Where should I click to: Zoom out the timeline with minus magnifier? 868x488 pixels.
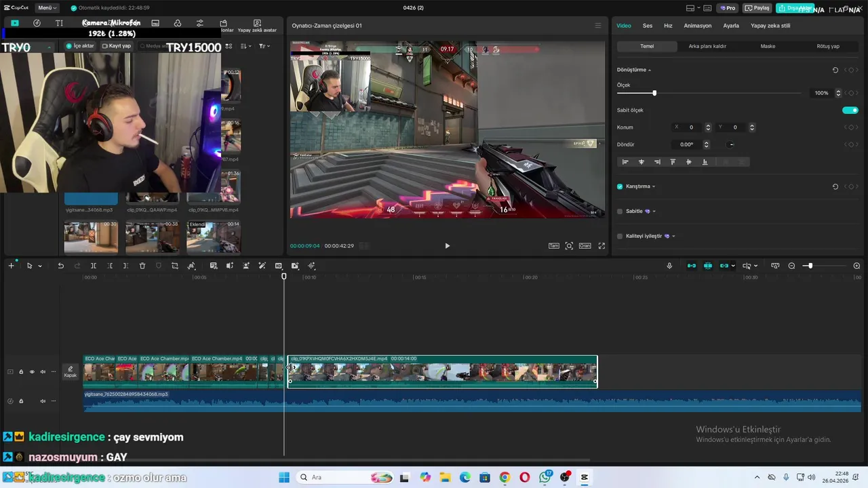[791, 266]
